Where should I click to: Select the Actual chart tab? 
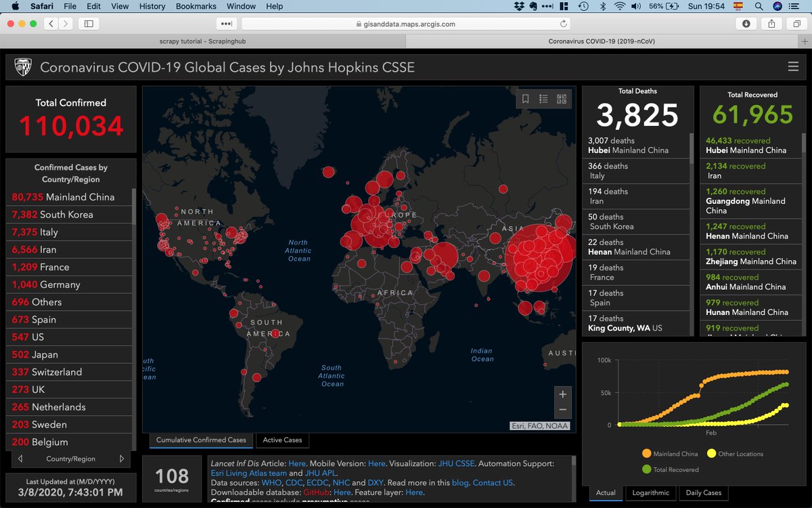point(606,493)
